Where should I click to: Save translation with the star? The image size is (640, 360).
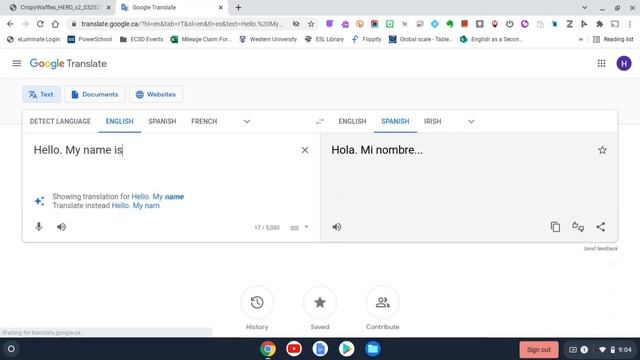602,150
